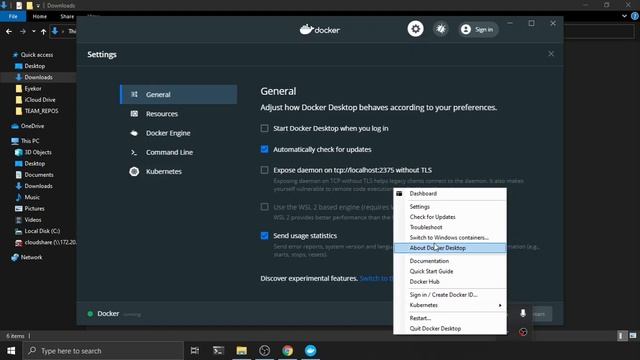Screen dimensions: 640x360
Task: Select Switch to Windows containers
Action: [x=450, y=238]
